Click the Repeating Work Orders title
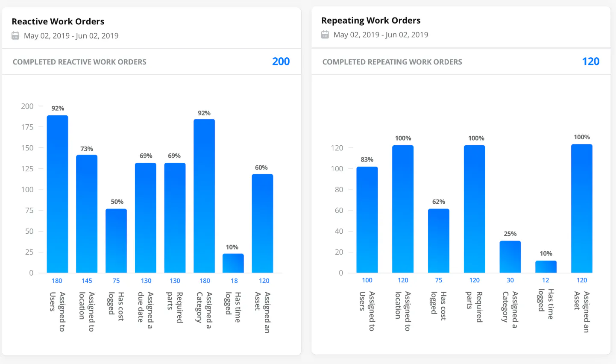The width and height of the screenshot is (616, 364). [371, 20]
